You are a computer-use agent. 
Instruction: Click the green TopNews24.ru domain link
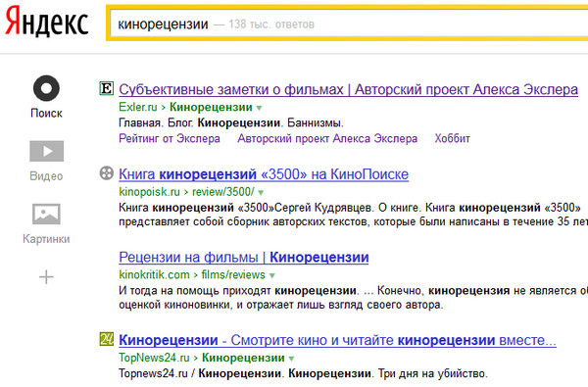click(x=154, y=358)
